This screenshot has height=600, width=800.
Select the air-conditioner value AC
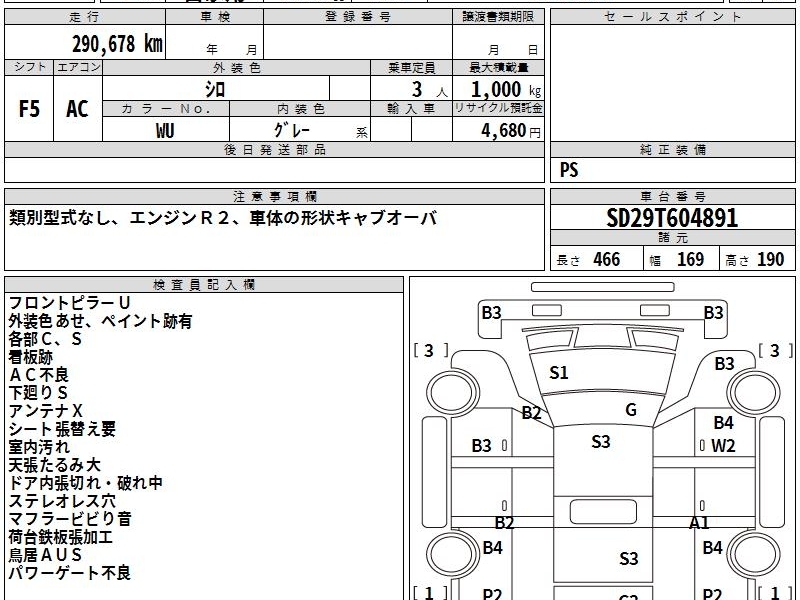click(78, 109)
